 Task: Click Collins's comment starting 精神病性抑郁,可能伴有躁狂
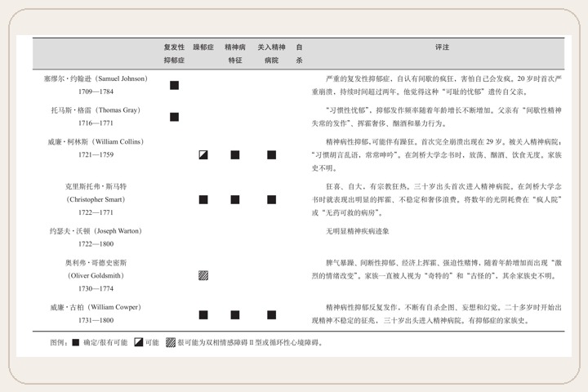click(436, 155)
